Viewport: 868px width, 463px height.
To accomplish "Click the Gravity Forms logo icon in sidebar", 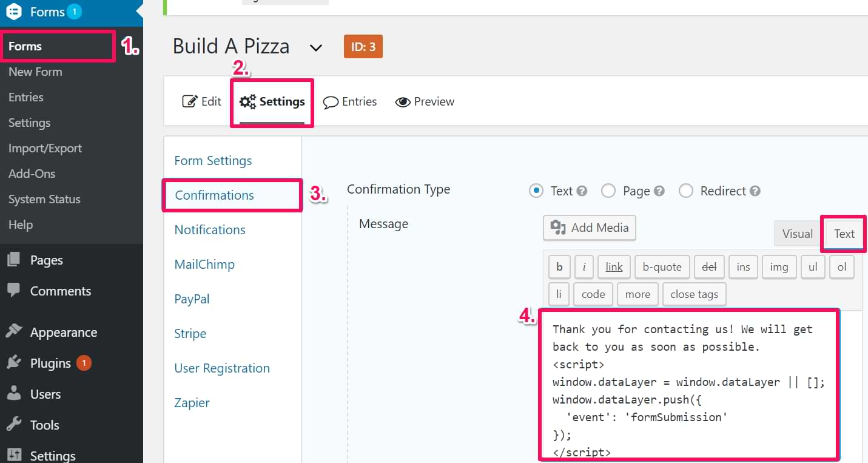I will pos(14,12).
